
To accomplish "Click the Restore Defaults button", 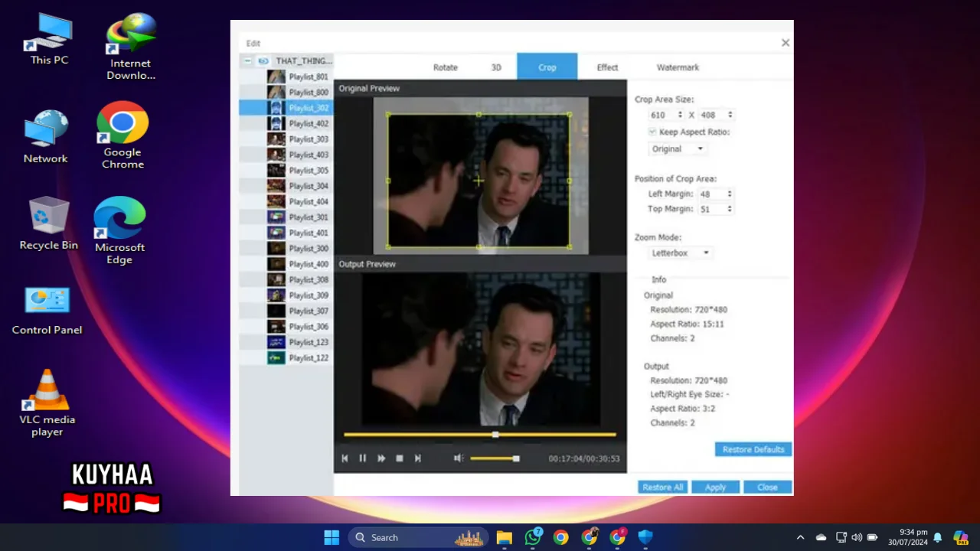I will [x=753, y=449].
